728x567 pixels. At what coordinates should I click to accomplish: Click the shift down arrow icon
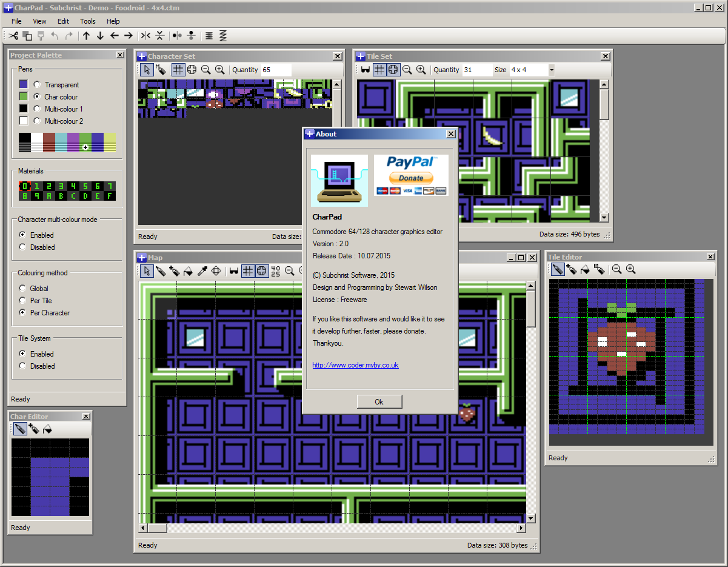(x=100, y=36)
